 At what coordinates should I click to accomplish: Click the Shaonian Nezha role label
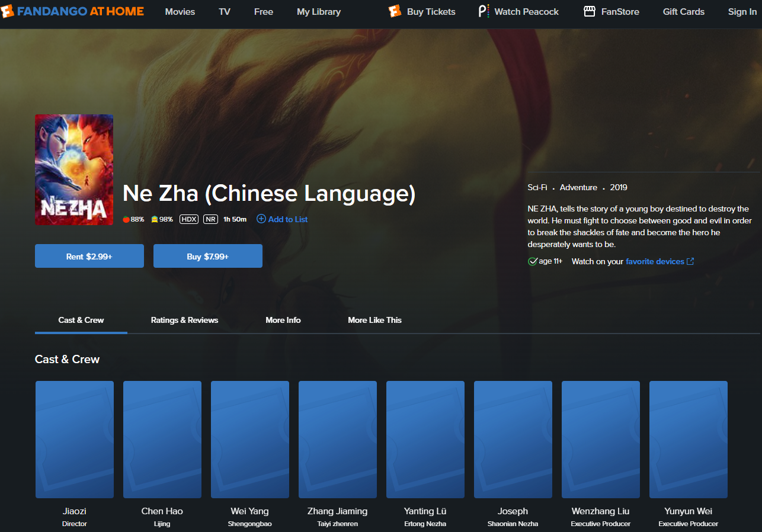tap(513, 524)
